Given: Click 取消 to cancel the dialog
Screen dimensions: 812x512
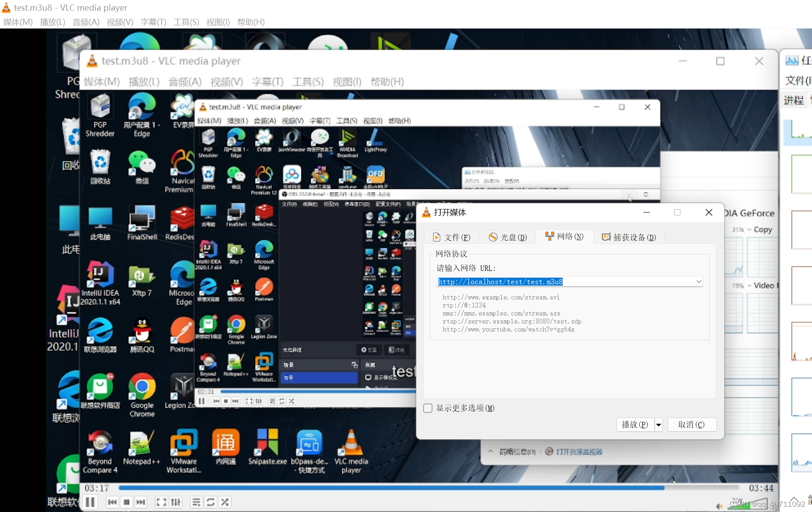Looking at the screenshot, I should (x=692, y=424).
